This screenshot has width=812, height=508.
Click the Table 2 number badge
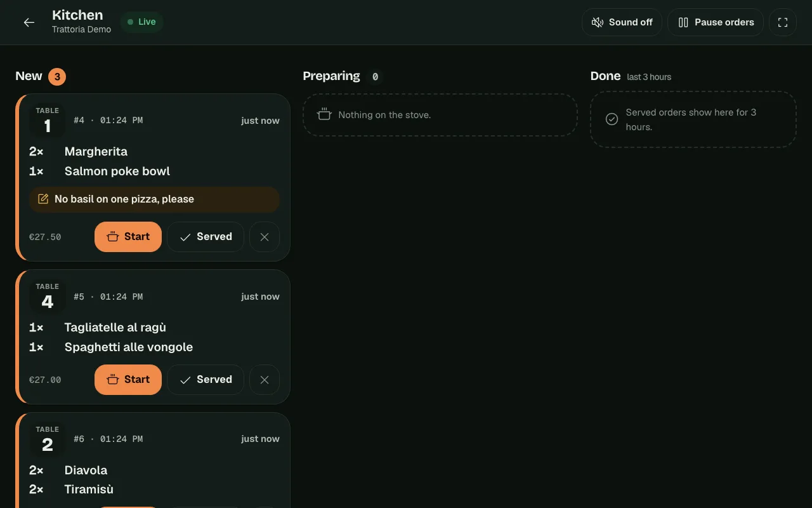click(48, 439)
